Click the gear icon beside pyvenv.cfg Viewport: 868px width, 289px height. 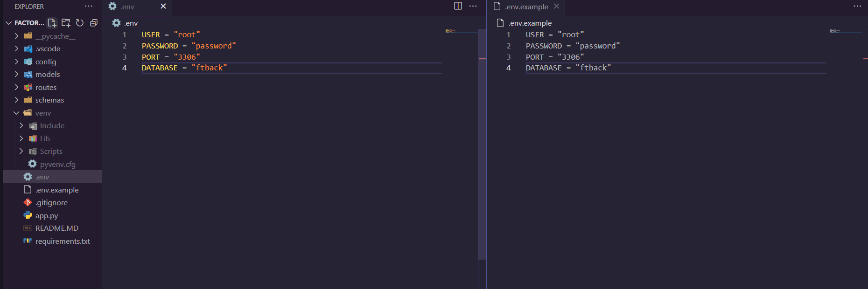[x=32, y=164]
